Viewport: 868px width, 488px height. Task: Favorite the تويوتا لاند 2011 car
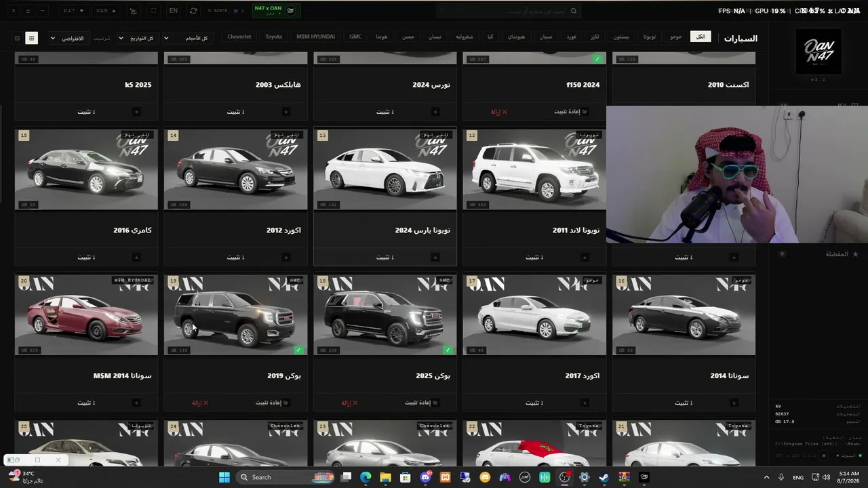(x=584, y=258)
